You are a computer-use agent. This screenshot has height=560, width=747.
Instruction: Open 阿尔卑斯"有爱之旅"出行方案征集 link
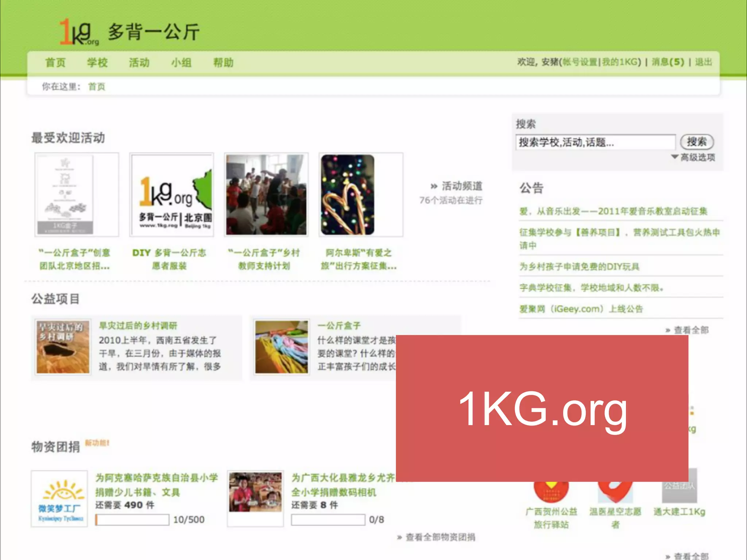pos(359,259)
